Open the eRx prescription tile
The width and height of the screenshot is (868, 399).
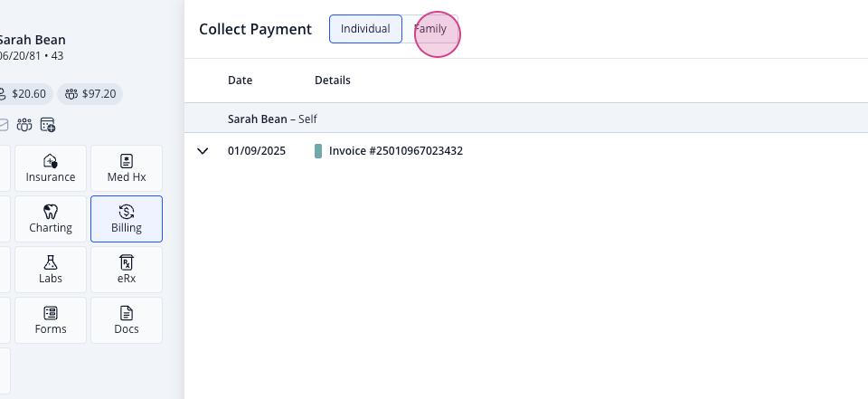pyautogui.click(x=127, y=270)
